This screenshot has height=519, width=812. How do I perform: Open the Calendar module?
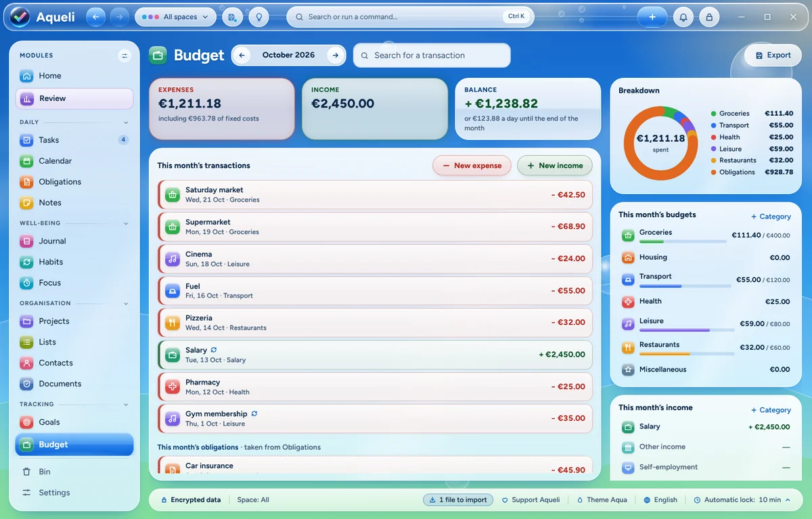[74, 161]
